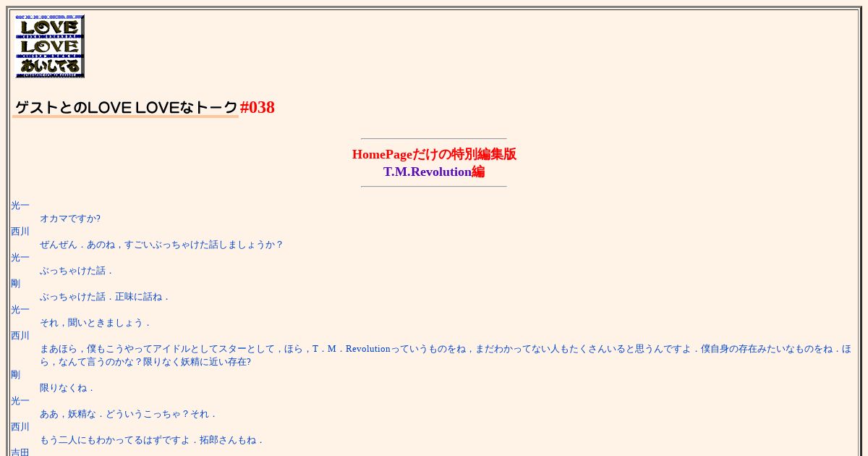Viewport: 868px width, 456px height.
Task: Click the 西川 label above the ぜんぜん line
Action: 20,232
